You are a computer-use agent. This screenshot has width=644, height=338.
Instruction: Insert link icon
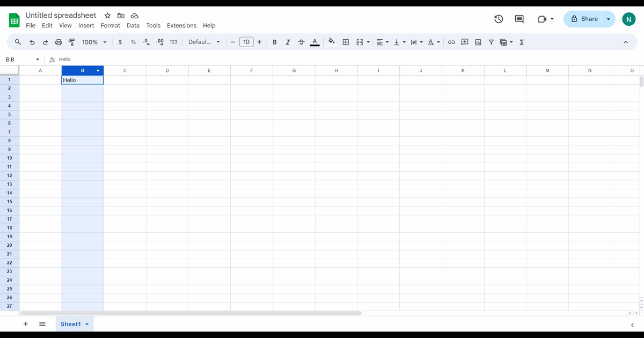click(x=452, y=42)
